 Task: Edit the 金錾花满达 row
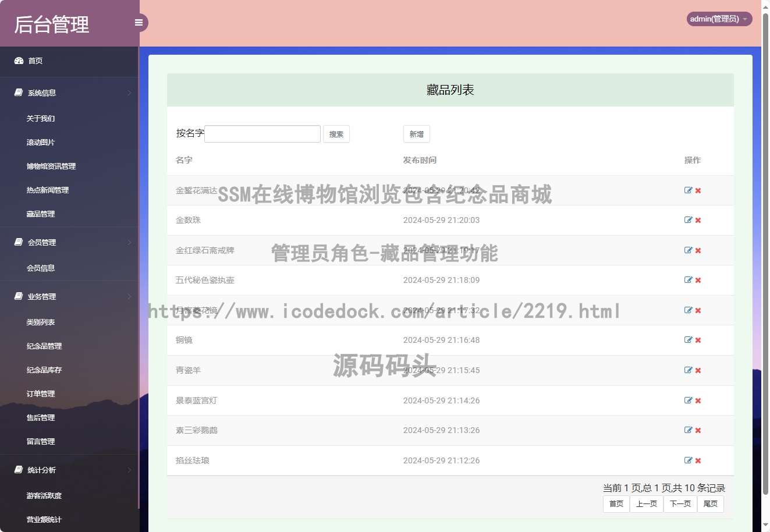click(x=689, y=190)
